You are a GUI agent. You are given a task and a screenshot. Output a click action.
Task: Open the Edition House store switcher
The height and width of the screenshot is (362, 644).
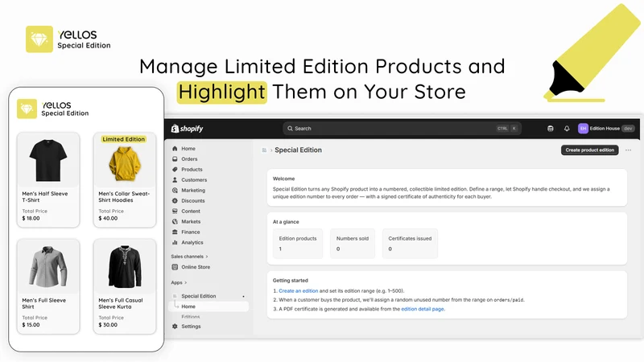(607, 129)
